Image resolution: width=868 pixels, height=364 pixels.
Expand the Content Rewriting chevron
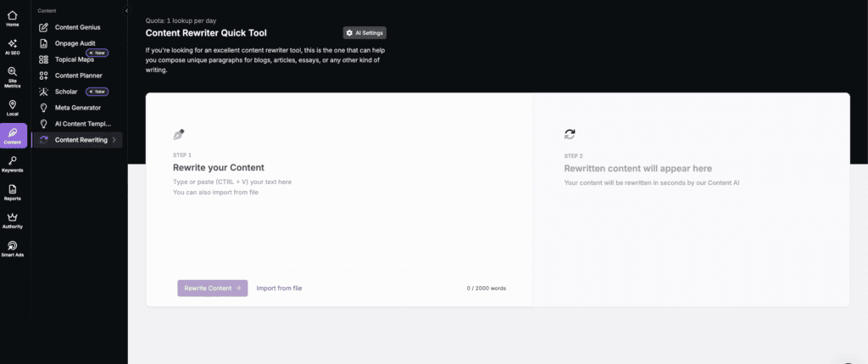(x=114, y=140)
